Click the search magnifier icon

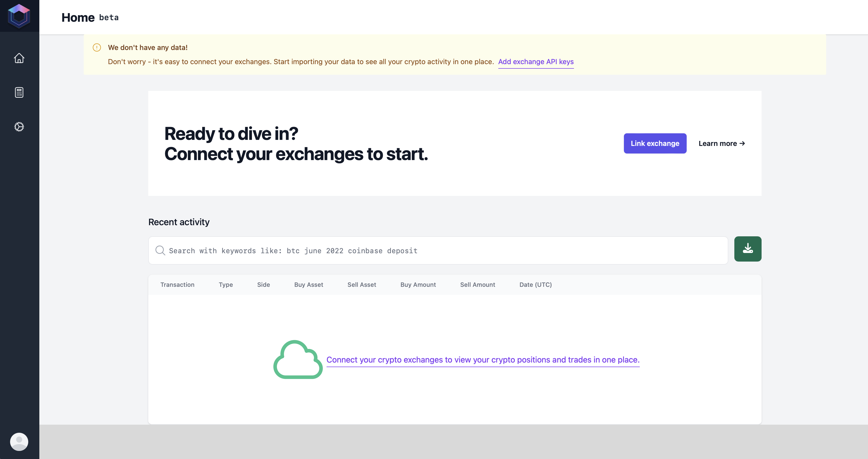coord(160,250)
